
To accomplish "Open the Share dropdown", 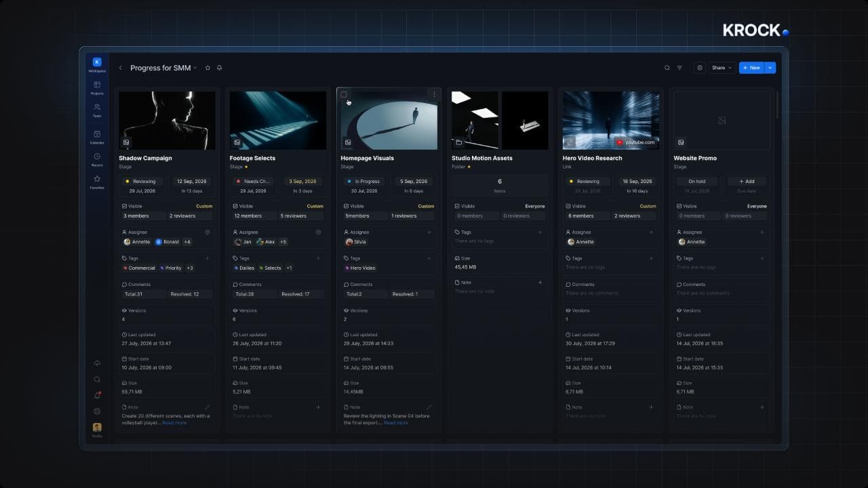I will (x=722, y=68).
